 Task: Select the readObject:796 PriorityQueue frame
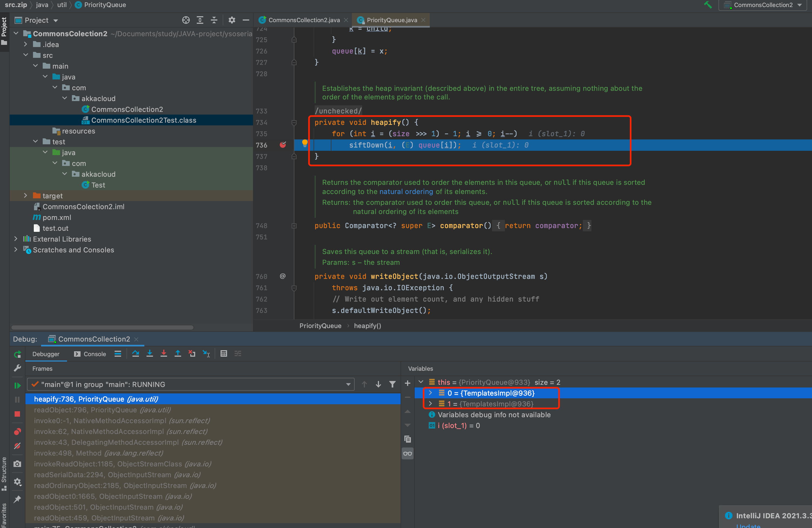[x=212, y=410]
